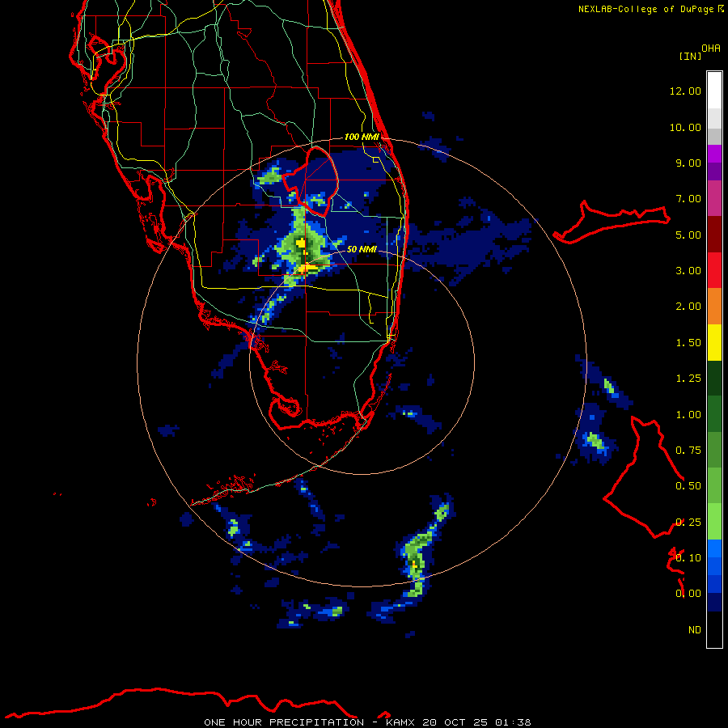
Task: Click the ONE HOUR PRECIPITATION caption text
Action: (x=284, y=722)
